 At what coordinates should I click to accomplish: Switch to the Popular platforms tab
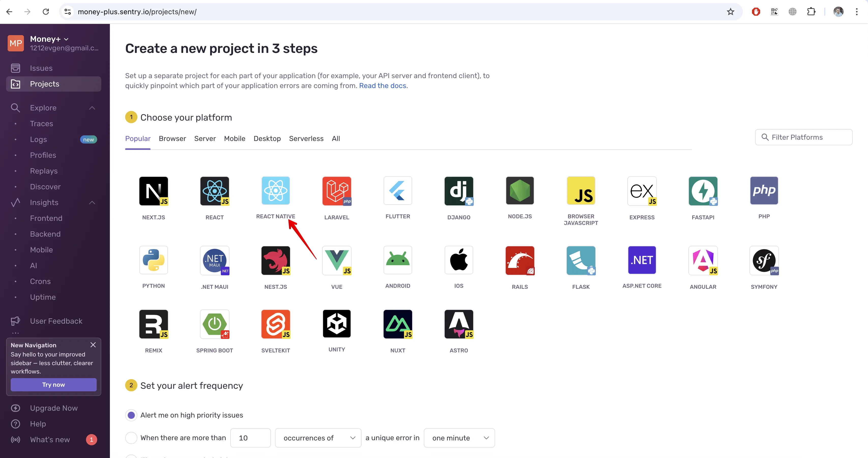pos(138,138)
